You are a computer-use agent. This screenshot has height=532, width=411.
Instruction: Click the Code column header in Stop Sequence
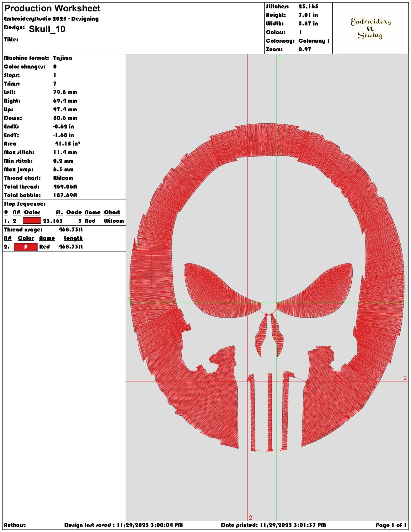coord(74,212)
